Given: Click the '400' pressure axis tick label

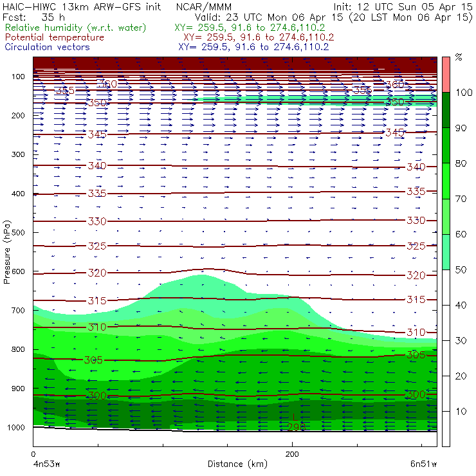Looking at the screenshot, I should tap(18, 194).
